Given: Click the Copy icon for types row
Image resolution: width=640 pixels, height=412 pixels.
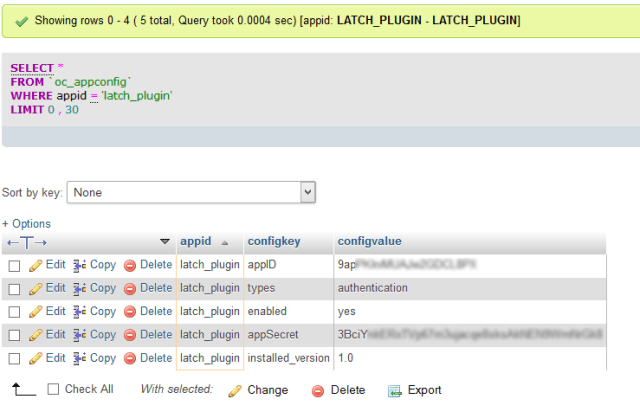Looking at the screenshot, I should pyautogui.click(x=79, y=288).
